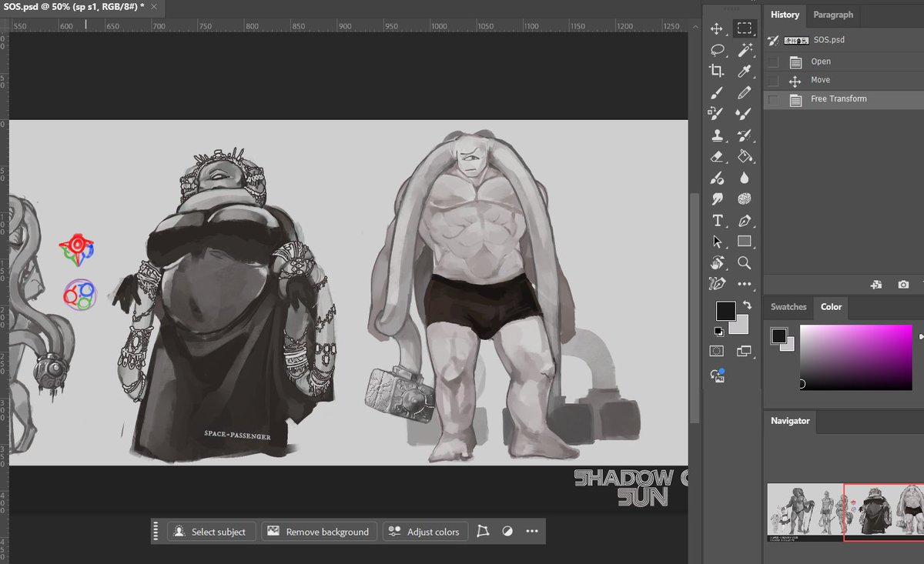Viewport: 924px width, 564px height.
Task: Pick a color in the magenta color field
Action: point(855,357)
